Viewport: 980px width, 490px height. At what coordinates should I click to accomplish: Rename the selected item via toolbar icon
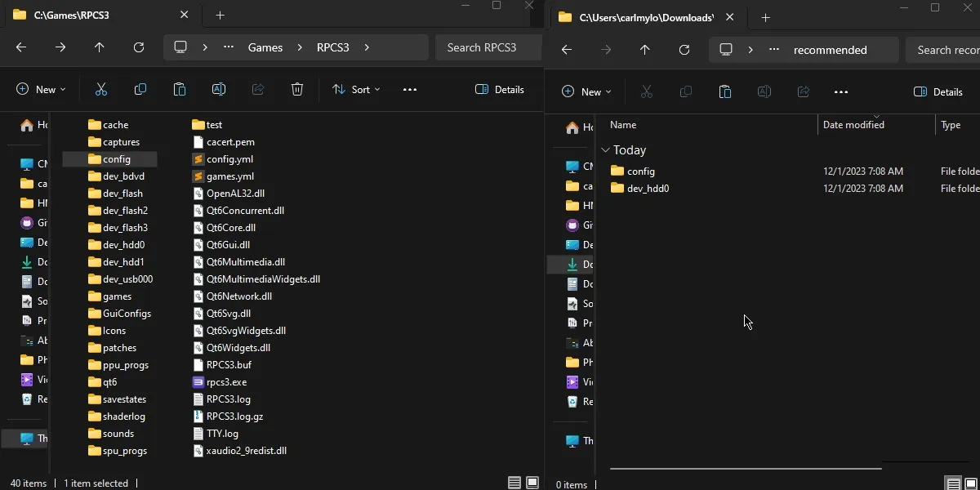[x=218, y=89]
